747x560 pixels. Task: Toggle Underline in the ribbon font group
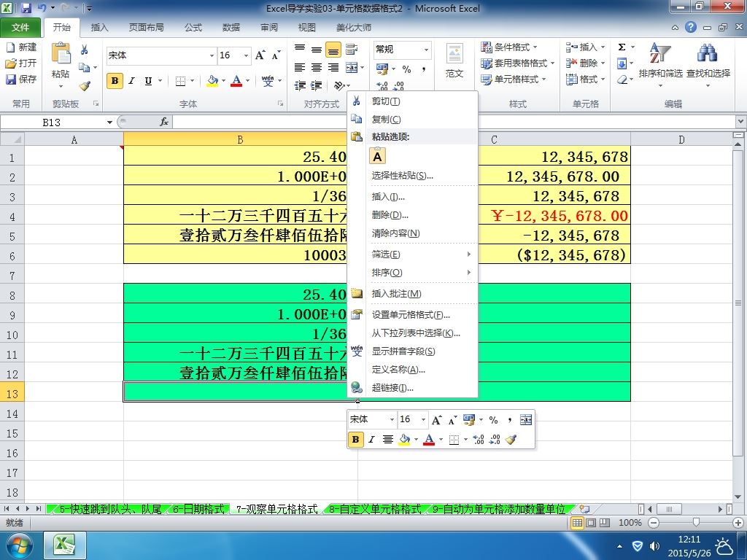(x=148, y=81)
